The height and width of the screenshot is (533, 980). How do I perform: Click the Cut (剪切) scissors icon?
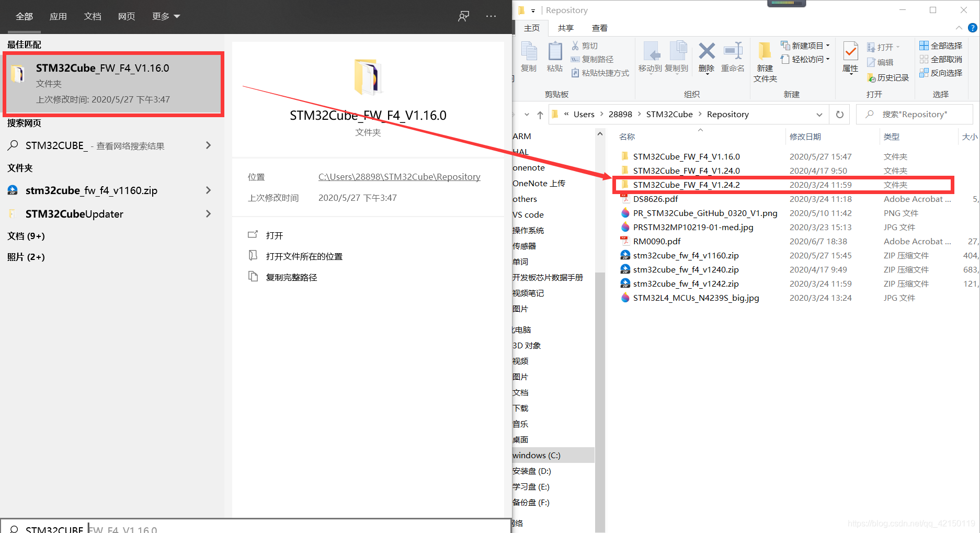click(x=575, y=46)
